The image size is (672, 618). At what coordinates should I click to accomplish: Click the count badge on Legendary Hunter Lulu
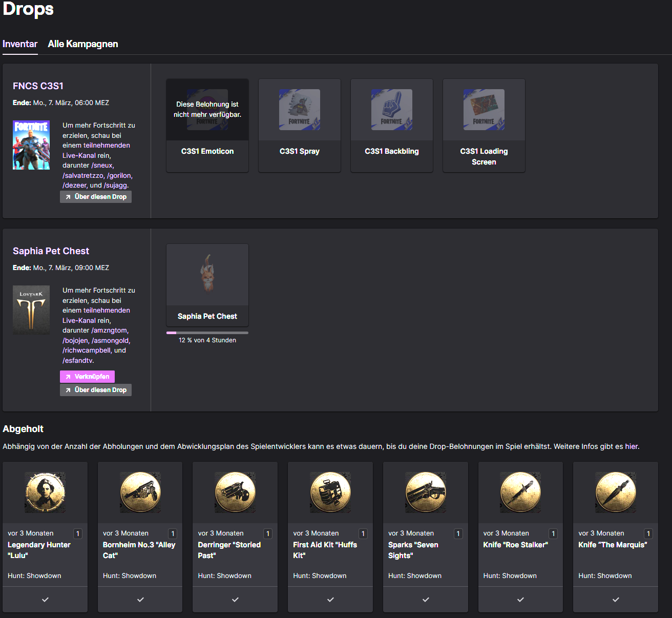pos(78,533)
